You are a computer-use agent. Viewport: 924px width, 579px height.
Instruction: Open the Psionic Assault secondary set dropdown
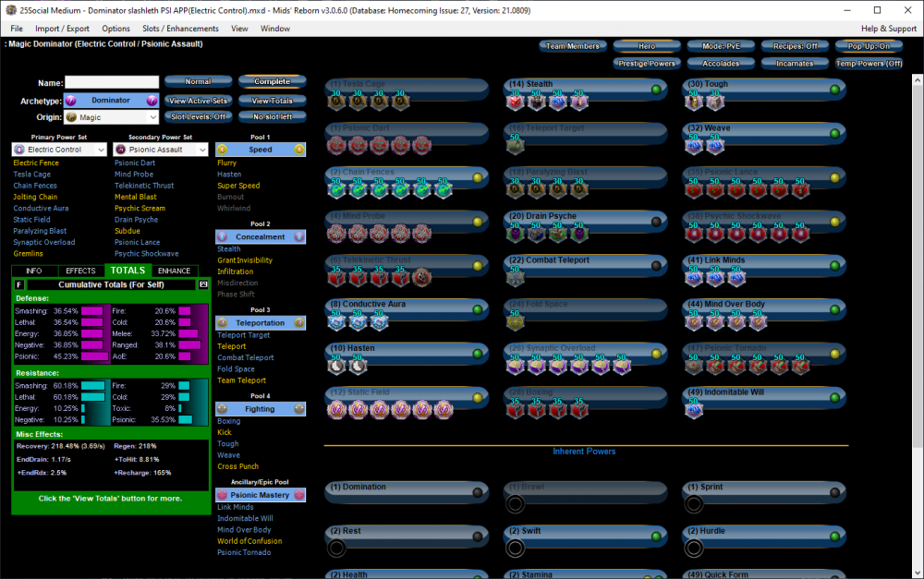[160, 149]
